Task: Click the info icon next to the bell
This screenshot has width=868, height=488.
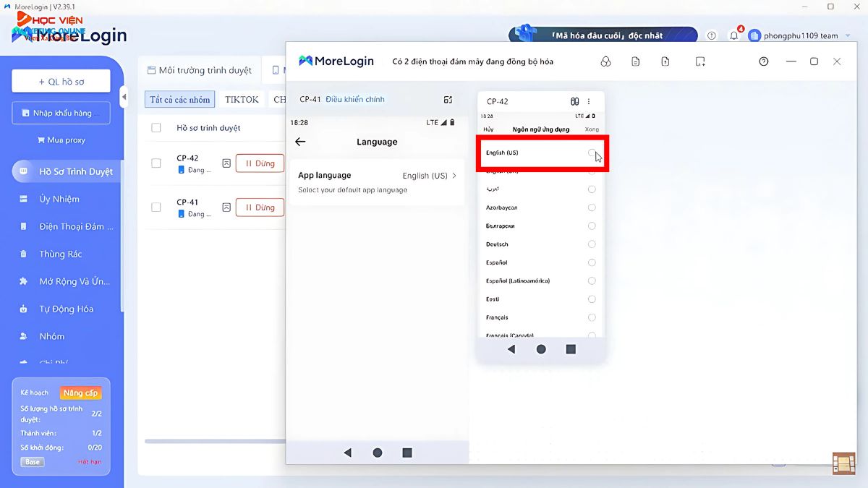Action: pos(712,35)
